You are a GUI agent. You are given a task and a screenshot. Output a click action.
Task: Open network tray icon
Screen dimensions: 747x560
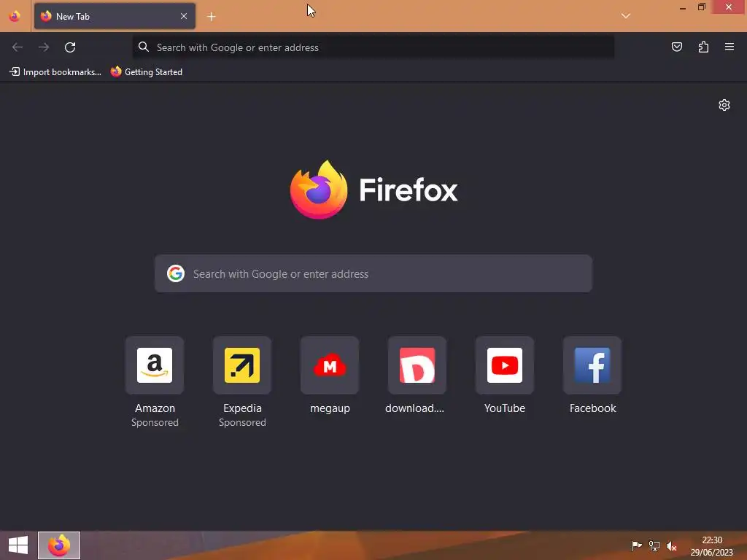(x=654, y=545)
